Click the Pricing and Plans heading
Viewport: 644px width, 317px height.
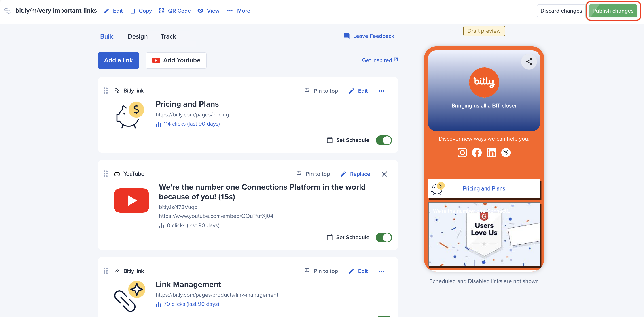[187, 104]
